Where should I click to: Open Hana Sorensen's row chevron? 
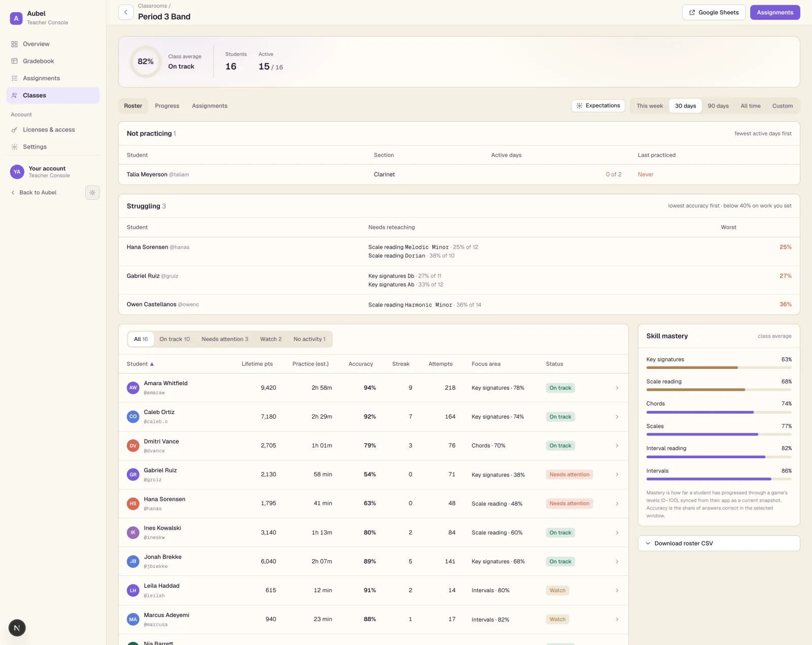617,503
